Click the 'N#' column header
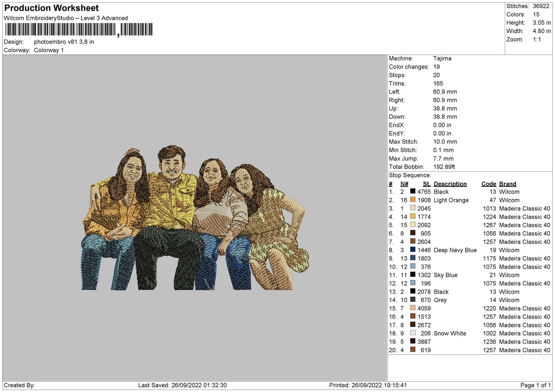Screen dimensions: 555x392 pyautogui.click(x=404, y=184)
